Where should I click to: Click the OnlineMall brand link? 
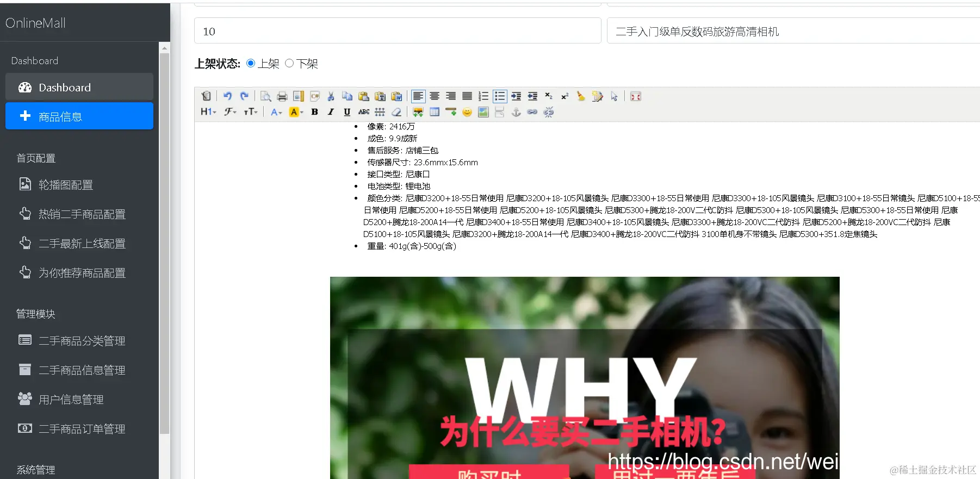click(x=35, y=23)
